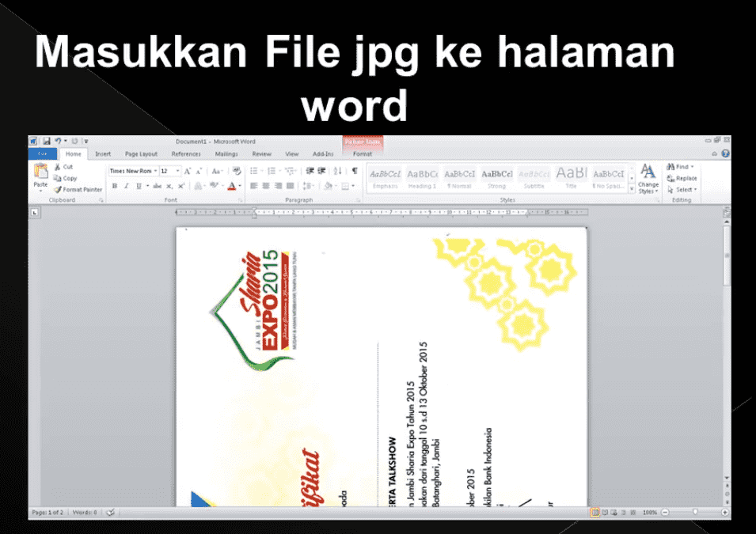This screenshot has height=534, width=756.
Task: Click the Undo icon in quick access toolbar
Action: (58, 141)
